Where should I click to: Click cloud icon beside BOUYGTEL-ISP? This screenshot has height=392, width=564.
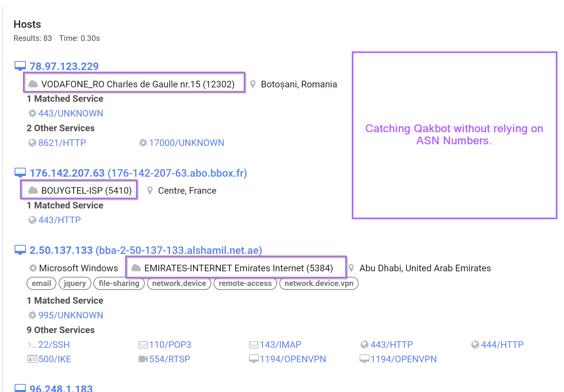pos(33,190)
